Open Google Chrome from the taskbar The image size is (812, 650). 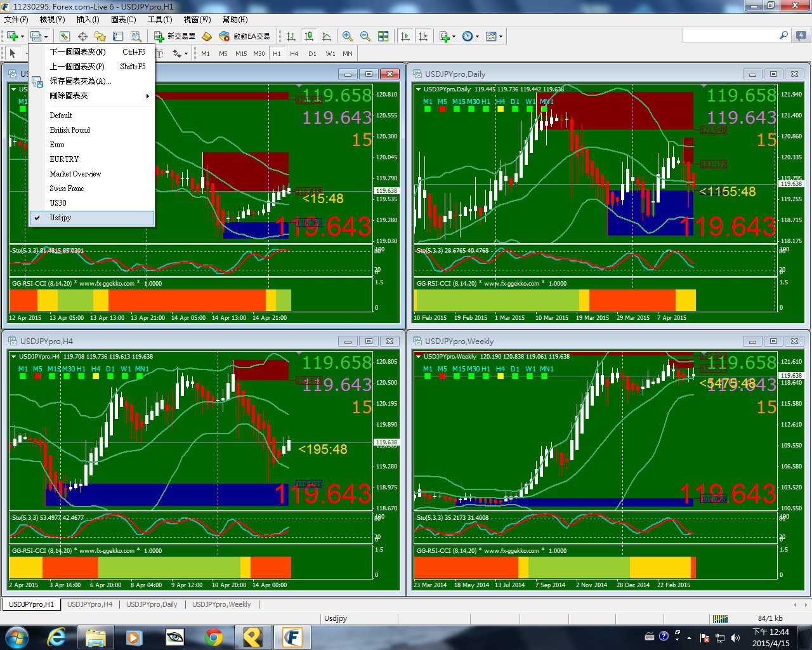[x=213, y=637]
